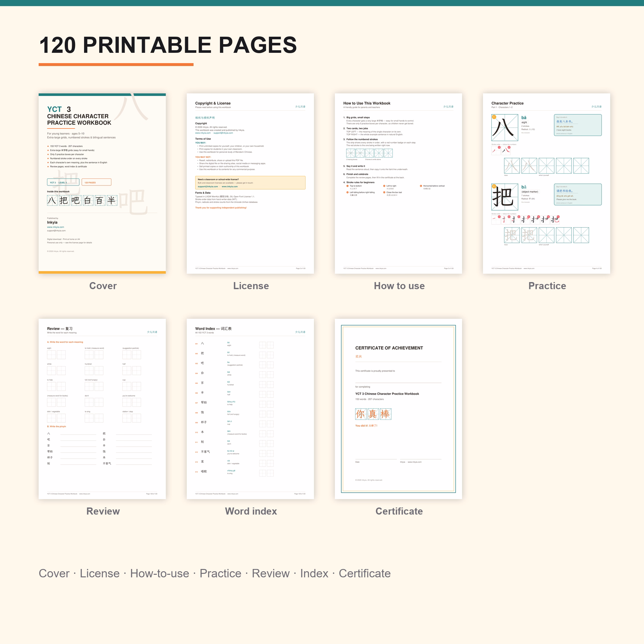
Task: Click the "B. Write the pinyin" section heading
Action: tap(57, 426)
